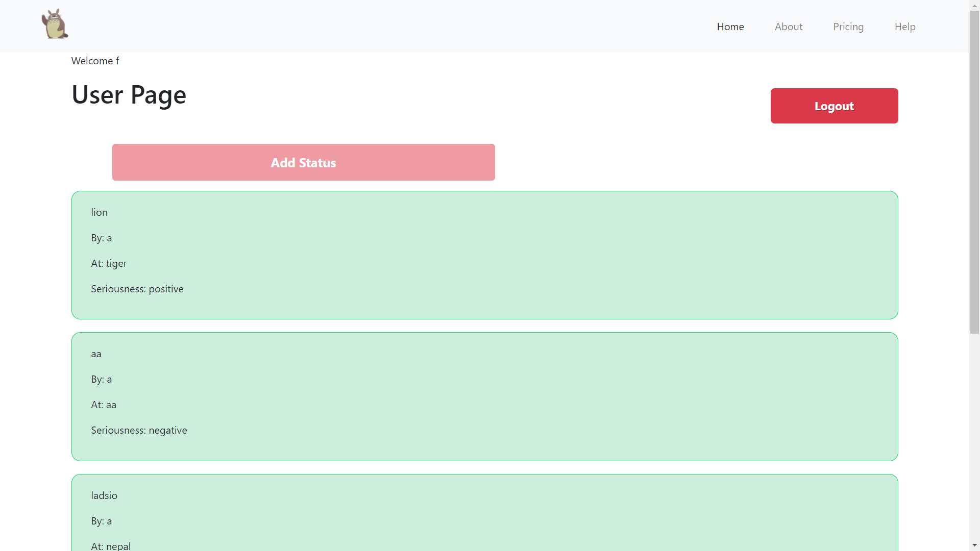
Task: Click the 'Seriousness: positive' text
Action: click(137, 289)
